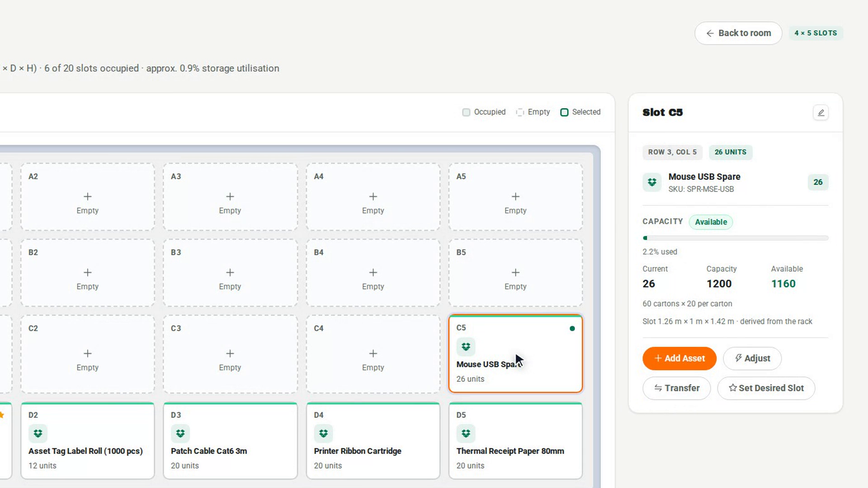Viewport: 868px width, 488px height.
Task: Click the plus icon in empty slot A3
Action: pyautogui.click(x=230, y=197)
